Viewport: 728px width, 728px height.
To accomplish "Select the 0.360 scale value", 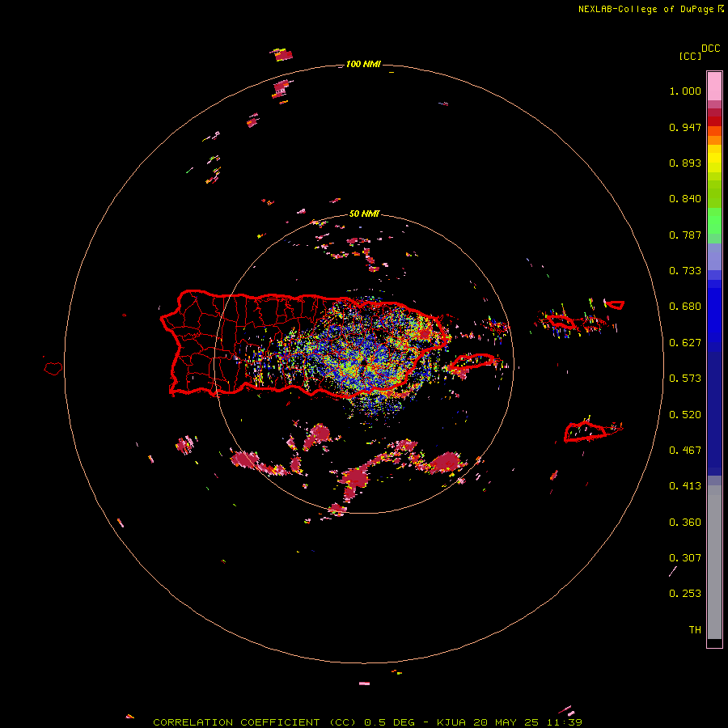I will 685,523.
